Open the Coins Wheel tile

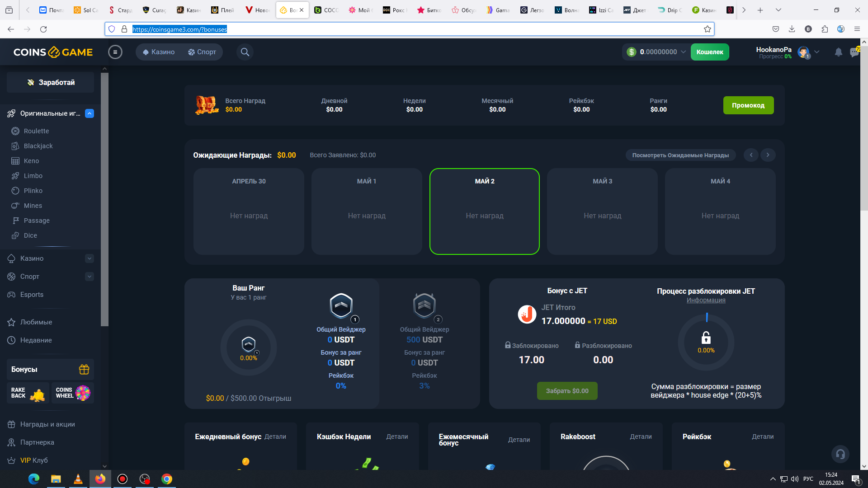tap(72, 393)
